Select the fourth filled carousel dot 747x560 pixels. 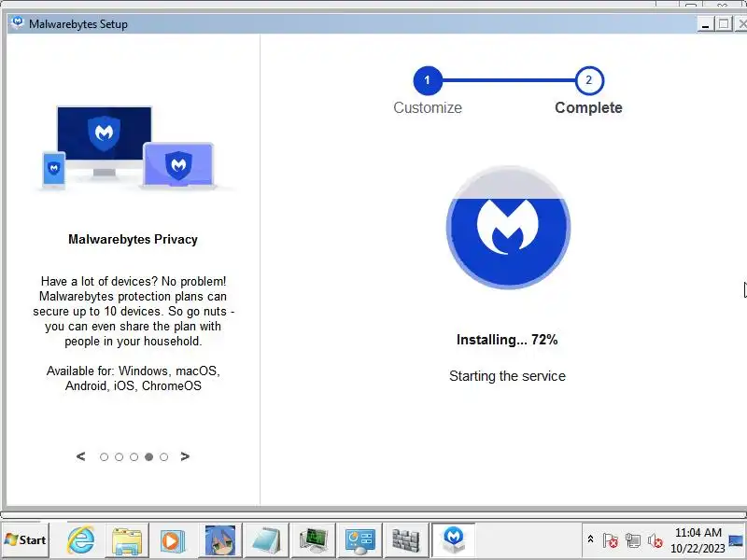pyautogui.click(x=149, y=457)
